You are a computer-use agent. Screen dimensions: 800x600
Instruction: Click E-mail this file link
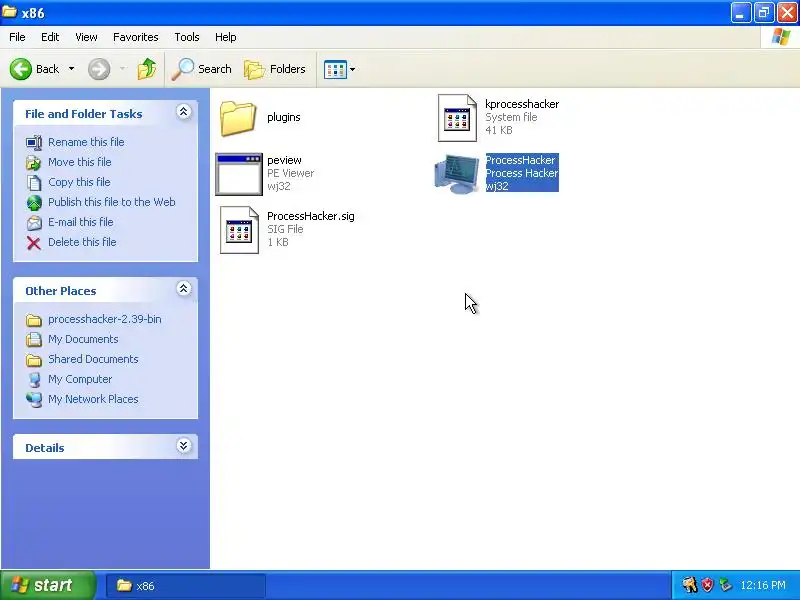coord(81,222)
